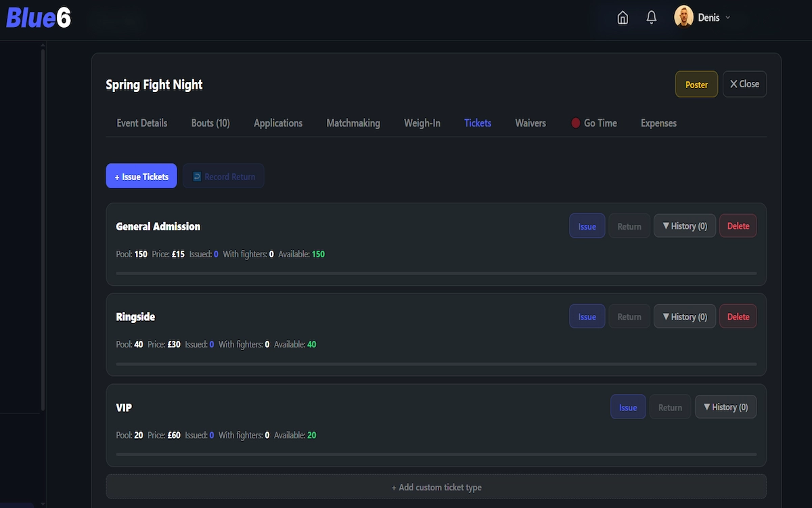Expand Ringside History (0)

[x=685, y=317]
